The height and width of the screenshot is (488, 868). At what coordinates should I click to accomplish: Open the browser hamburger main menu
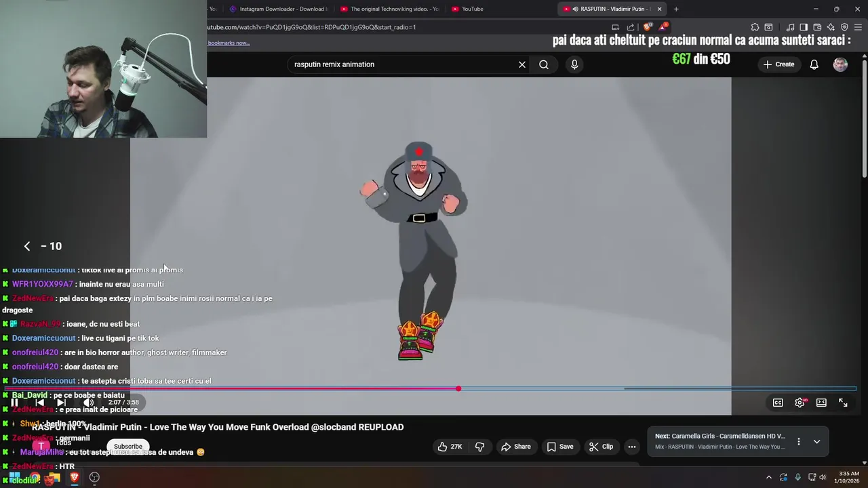pyautogui.click(x=859, y=27)
